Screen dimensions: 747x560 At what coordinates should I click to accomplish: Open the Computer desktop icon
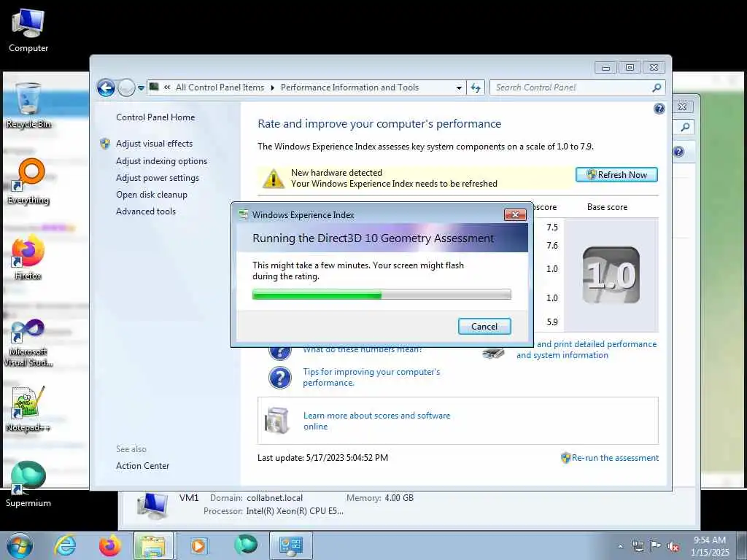coord(28,31)
